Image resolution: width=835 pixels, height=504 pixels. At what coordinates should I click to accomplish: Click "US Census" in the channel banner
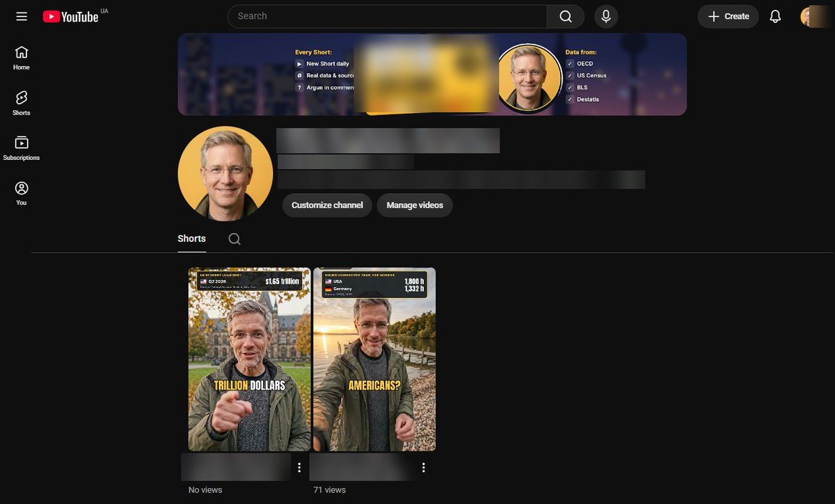pyautogui.click(x=591, y=76)
